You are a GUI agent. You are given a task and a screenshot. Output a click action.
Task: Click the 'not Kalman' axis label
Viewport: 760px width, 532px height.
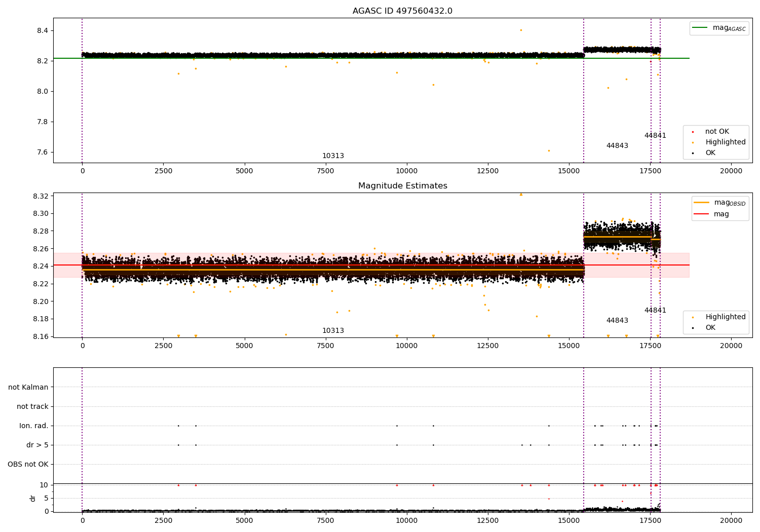[28, 388]
